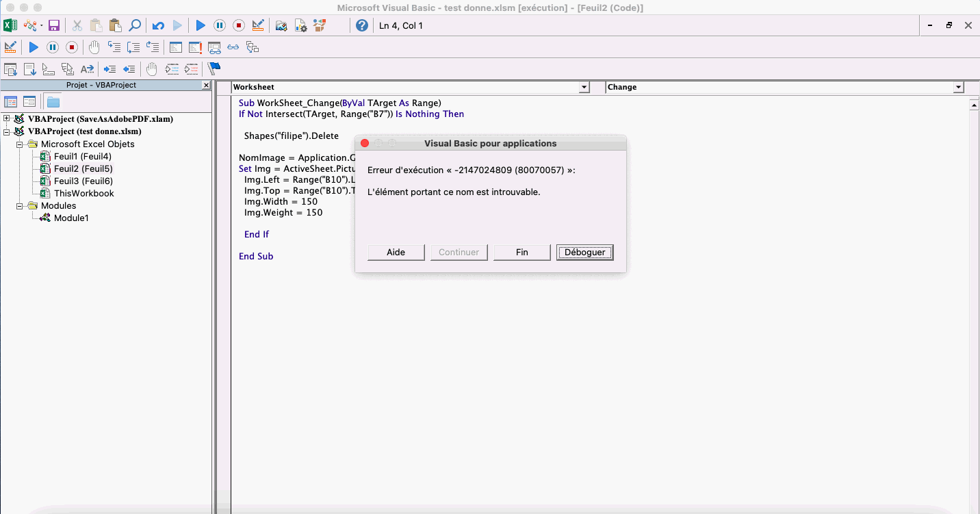Viewport: 980px width, 514px height.
Task: Click the Step Over debug icon
Action: tap(133, 47)
